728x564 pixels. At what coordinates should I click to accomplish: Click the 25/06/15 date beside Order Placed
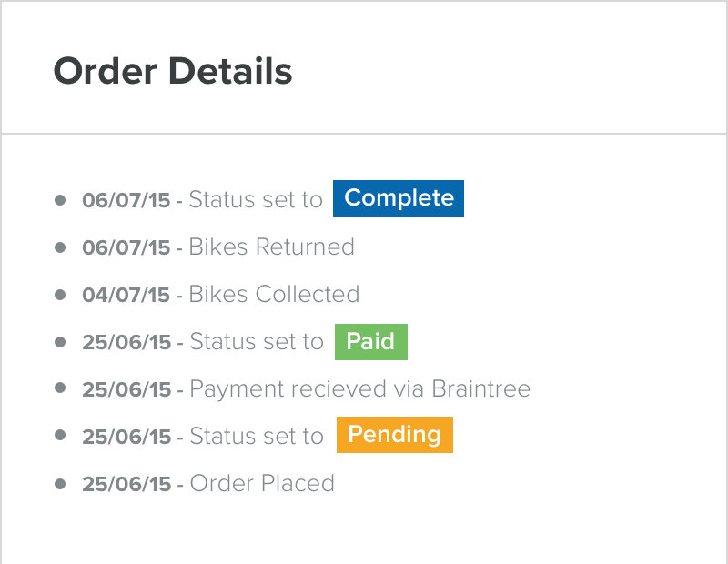(126, 483)
